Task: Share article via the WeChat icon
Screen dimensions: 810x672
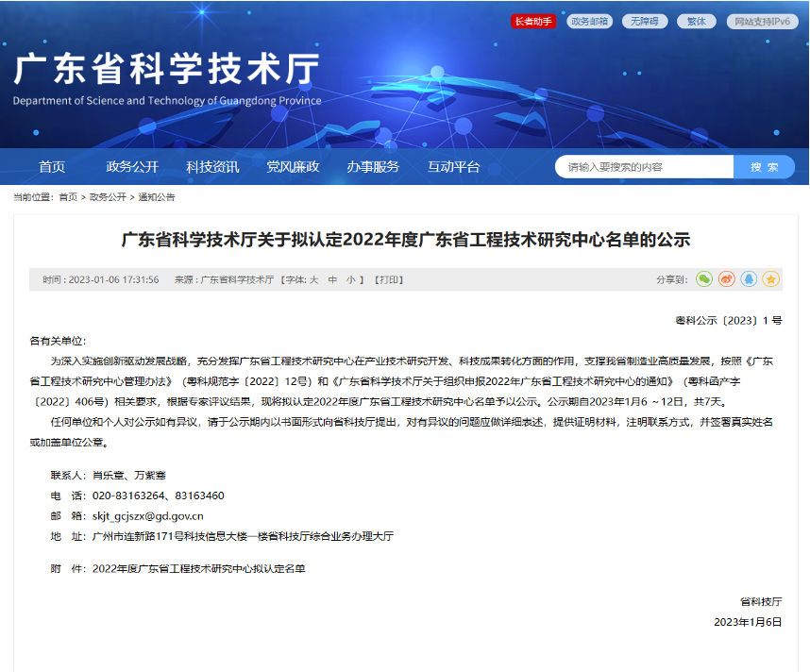Action: point(704,279)
